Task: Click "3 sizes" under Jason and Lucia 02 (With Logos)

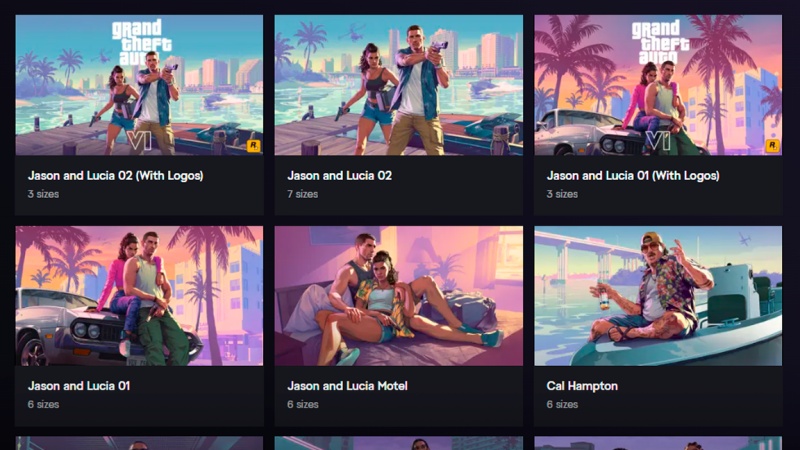Action: 43,194
